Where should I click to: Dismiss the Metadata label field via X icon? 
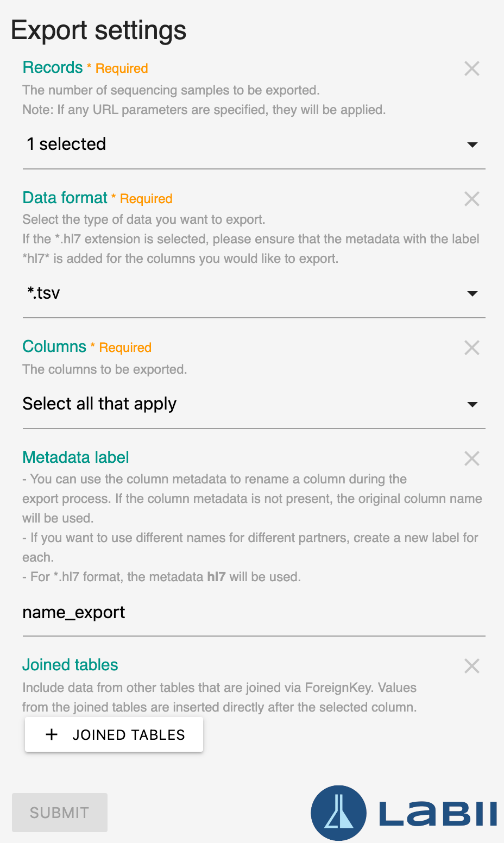[x=472, y=458]
